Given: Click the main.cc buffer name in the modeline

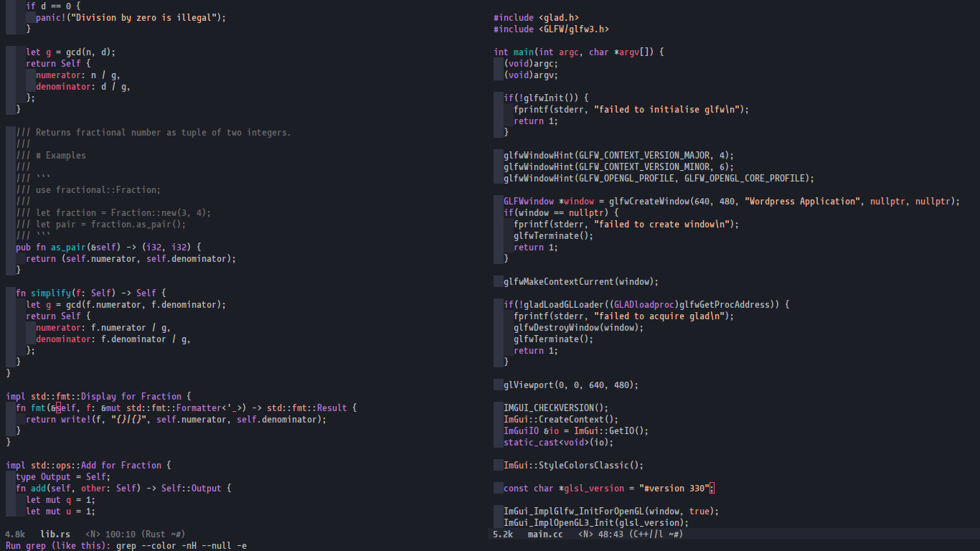Looking at the screenshot, I should pos(545,534).
